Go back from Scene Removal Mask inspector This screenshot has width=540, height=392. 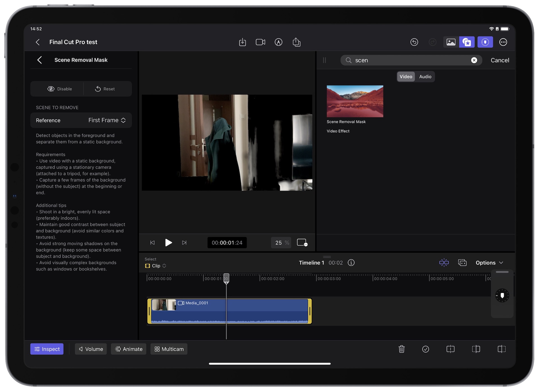pos(40,60)
